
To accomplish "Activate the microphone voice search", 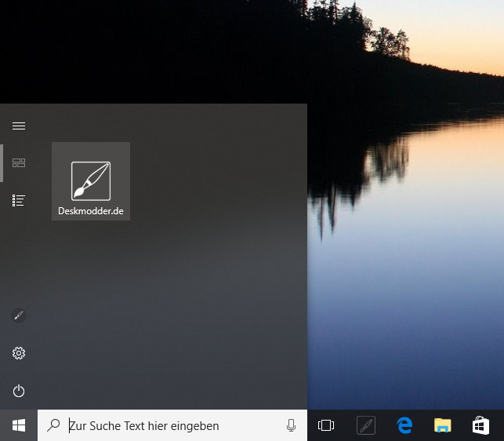I will 291,425.
